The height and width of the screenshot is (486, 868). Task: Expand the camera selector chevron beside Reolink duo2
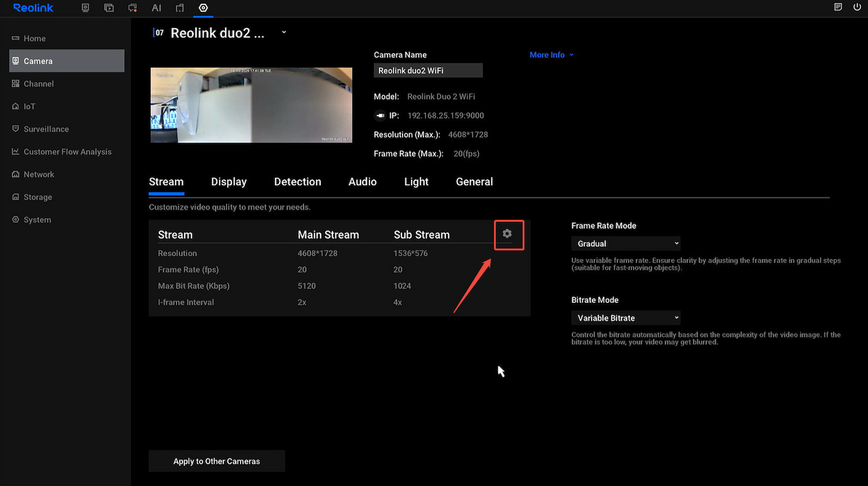(x=284, y=33)
